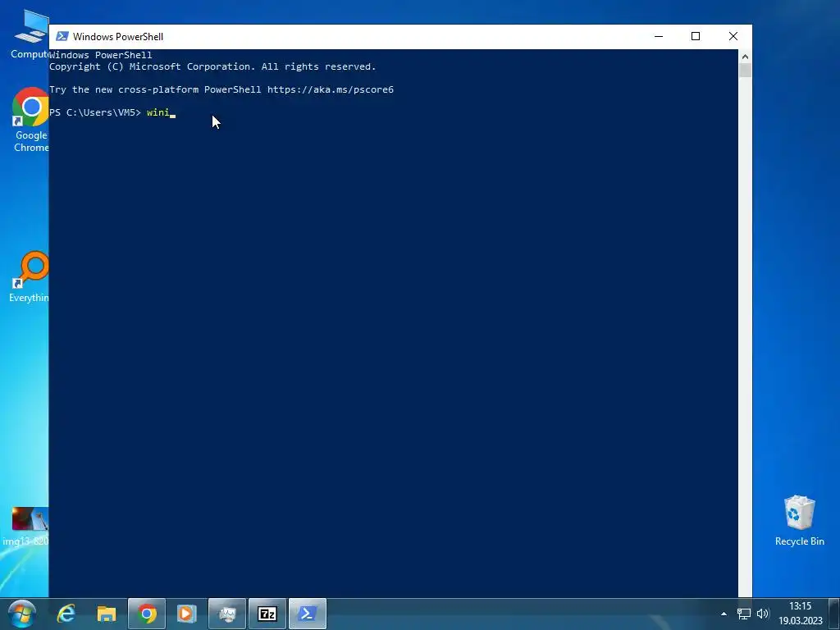Show hidden tray icons arrow
This screenshot has height=630, width=840.
(x=724, y=614)
